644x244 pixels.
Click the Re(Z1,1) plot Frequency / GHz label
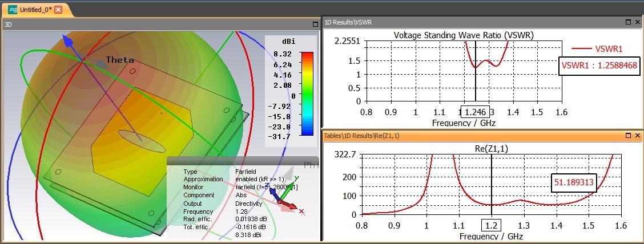coord(491,236)
